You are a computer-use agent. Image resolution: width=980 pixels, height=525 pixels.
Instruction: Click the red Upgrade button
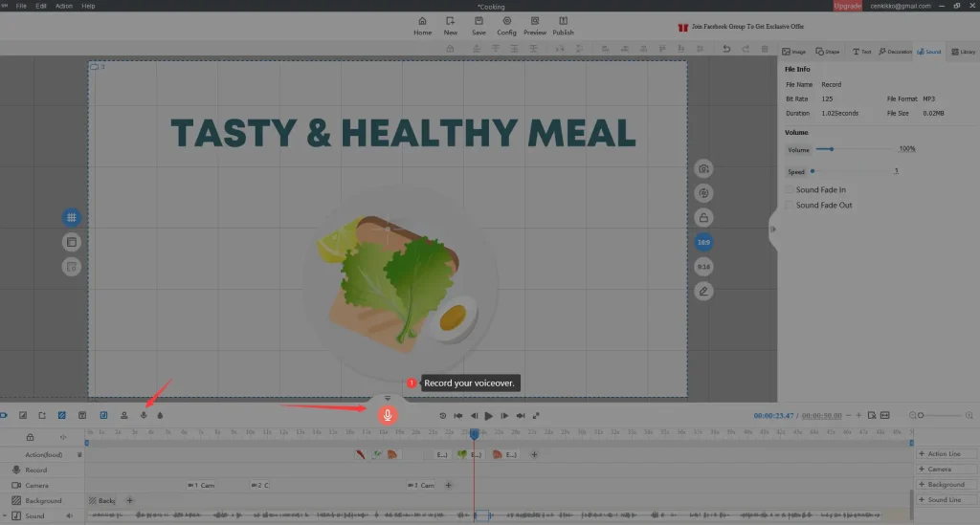(847, 6)
